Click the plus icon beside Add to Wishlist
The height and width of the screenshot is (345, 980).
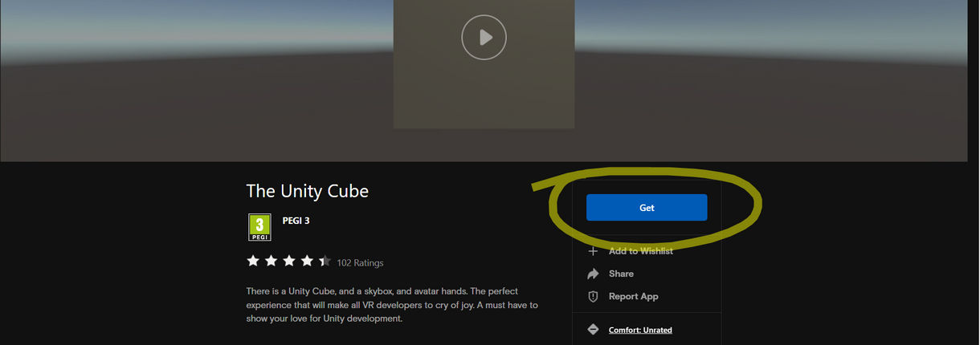593,251
